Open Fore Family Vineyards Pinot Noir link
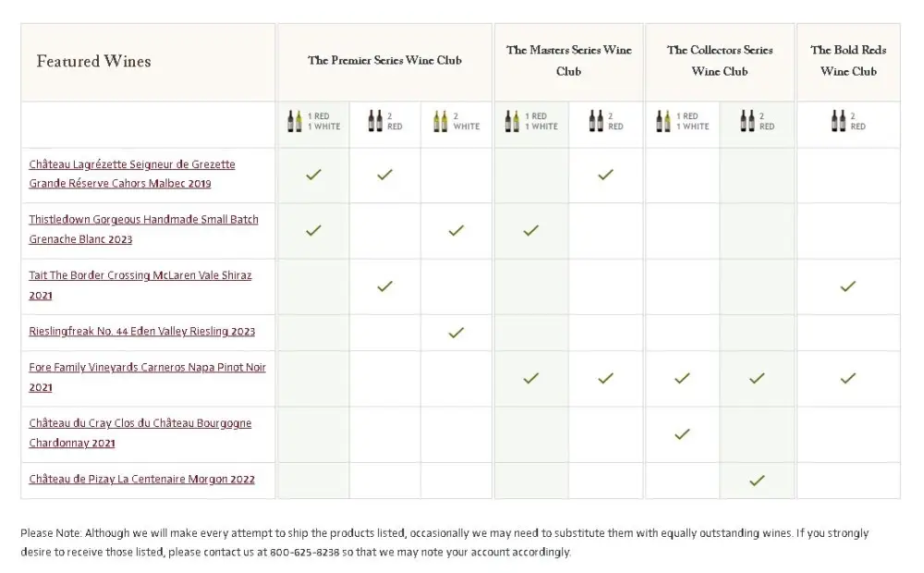Viewport: 924px width, 573px height. (147, 377)
